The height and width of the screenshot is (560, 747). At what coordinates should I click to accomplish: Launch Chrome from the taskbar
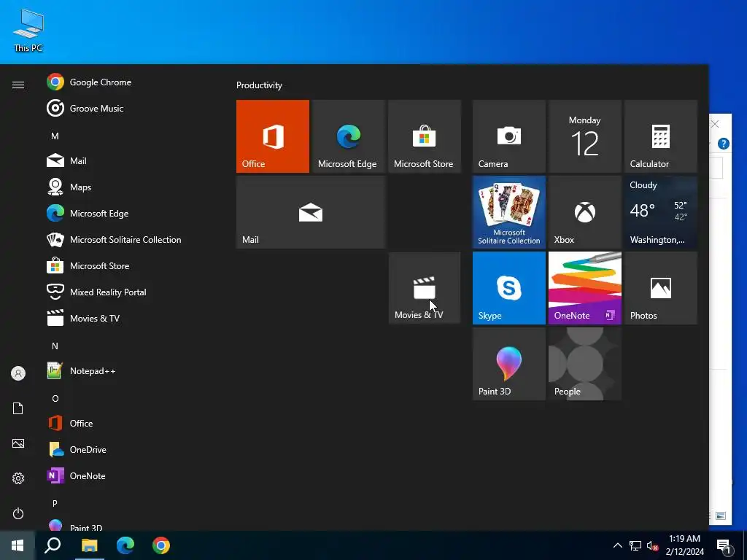161,545
